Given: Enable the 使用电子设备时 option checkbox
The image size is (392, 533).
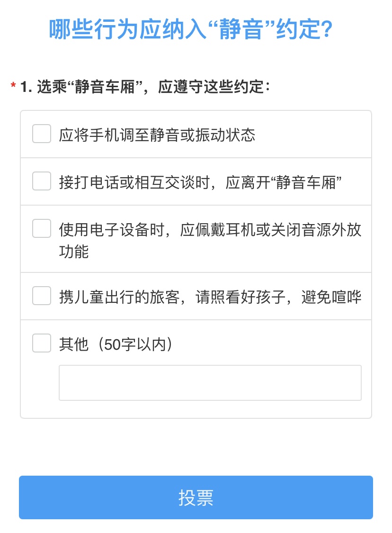Looking at the screenshot, I should point(42,228).
